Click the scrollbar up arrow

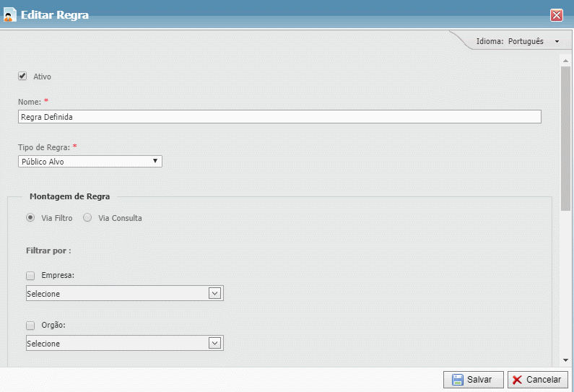(566, 61)
